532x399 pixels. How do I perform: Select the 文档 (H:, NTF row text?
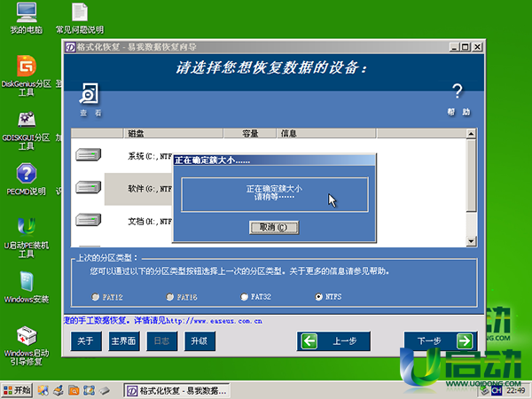tap(150, 222)
